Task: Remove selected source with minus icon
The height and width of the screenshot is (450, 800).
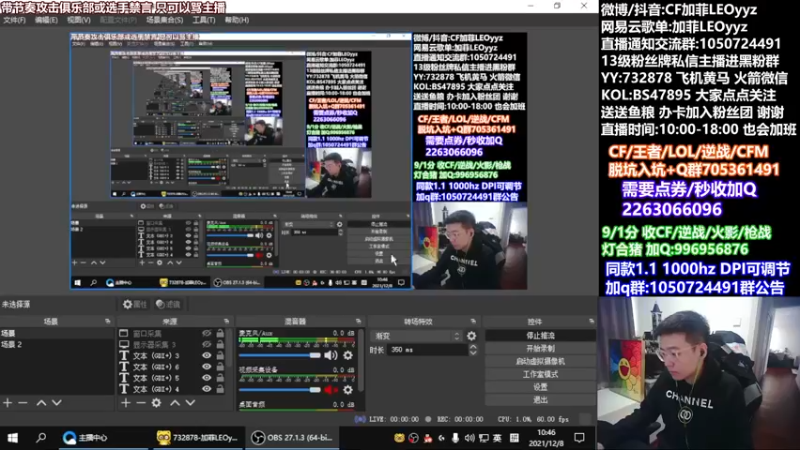Action: [141, 403]
